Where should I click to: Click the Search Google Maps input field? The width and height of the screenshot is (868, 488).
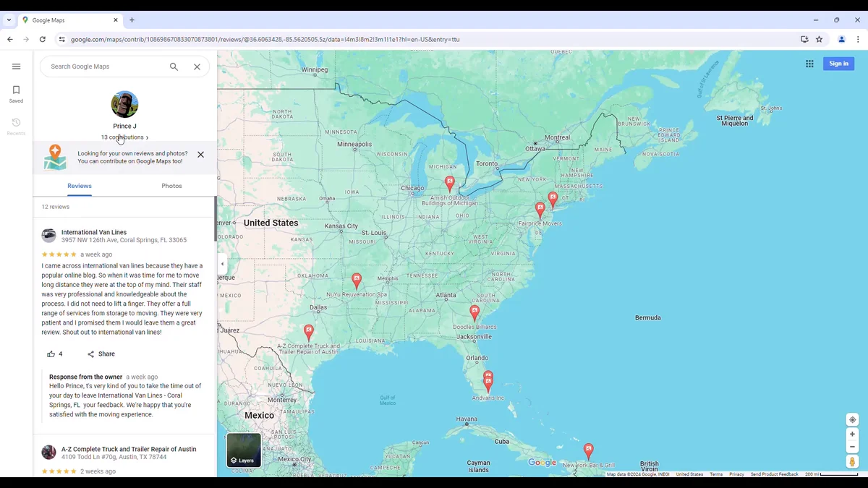(105, 67)
